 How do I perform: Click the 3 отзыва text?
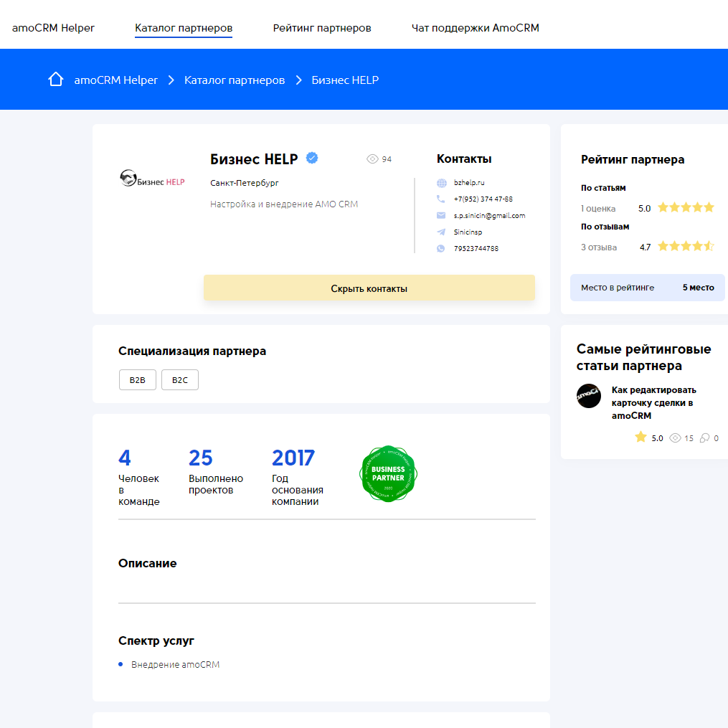599,247
